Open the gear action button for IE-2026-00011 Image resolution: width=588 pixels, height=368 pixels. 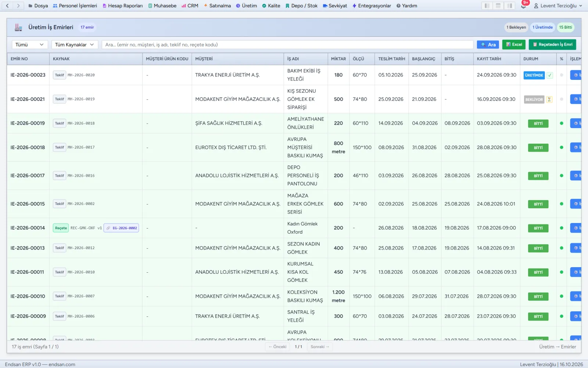(x=576, y=272)
